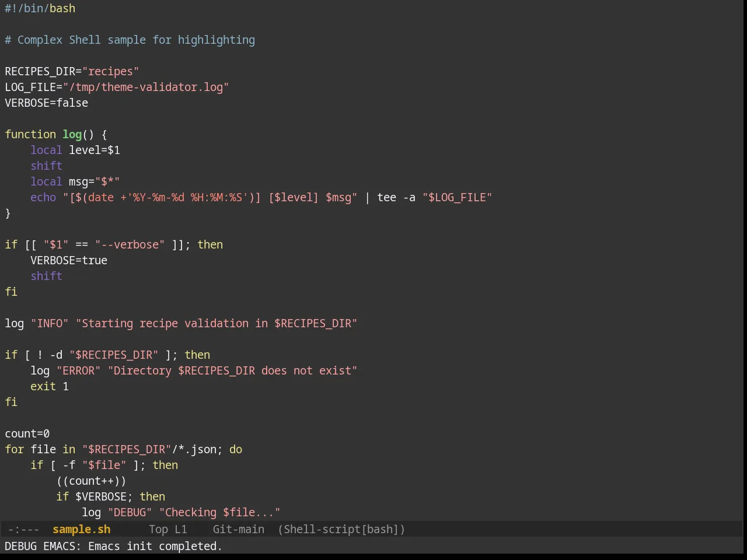
Task: Click the count=0 assignment line
Action: 27,433
